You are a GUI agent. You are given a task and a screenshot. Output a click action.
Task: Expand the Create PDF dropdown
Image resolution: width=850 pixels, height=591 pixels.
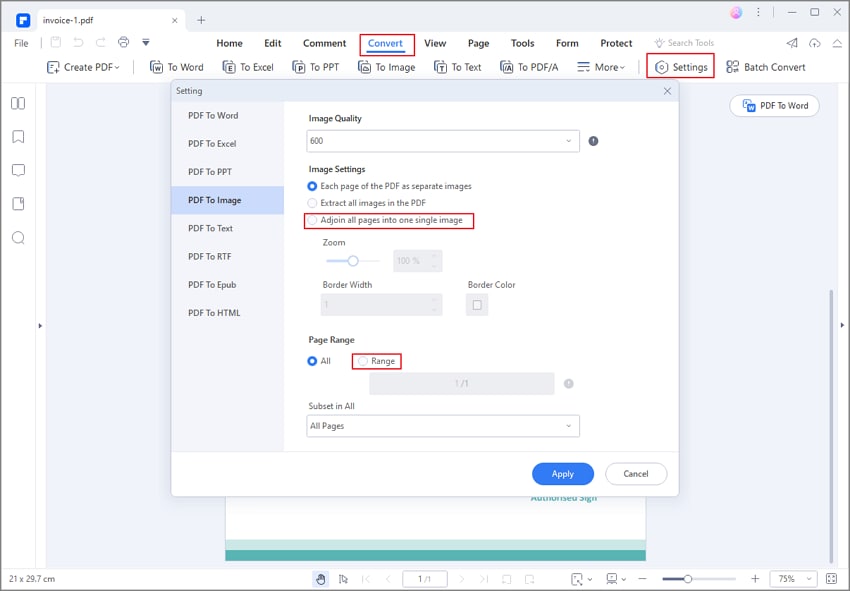pyautogui.click(x=83, y=67)
